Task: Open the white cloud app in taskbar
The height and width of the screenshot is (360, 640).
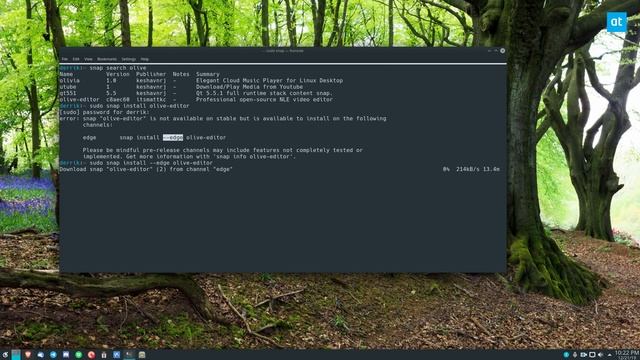Action: 40,355
